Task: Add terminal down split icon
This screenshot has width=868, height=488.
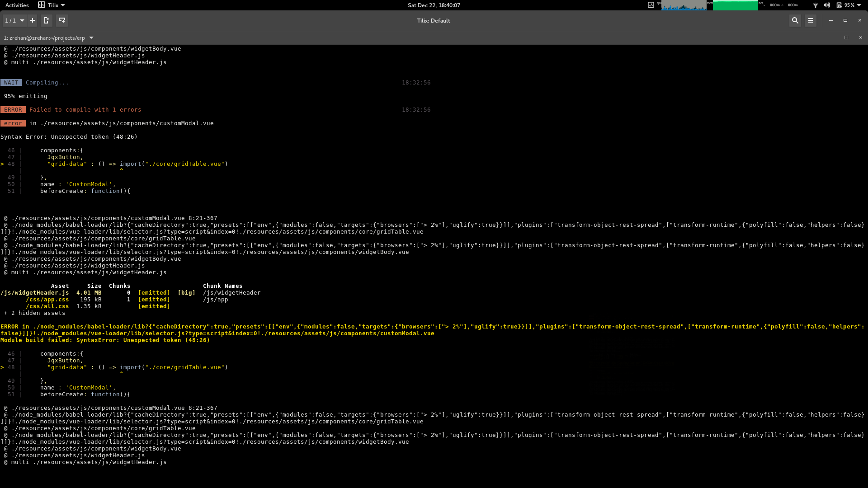Action: [x=62, y=20]
